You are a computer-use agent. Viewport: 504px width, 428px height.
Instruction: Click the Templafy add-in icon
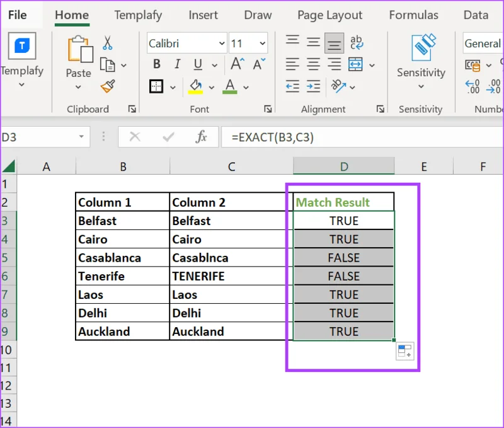coord(22,45)
